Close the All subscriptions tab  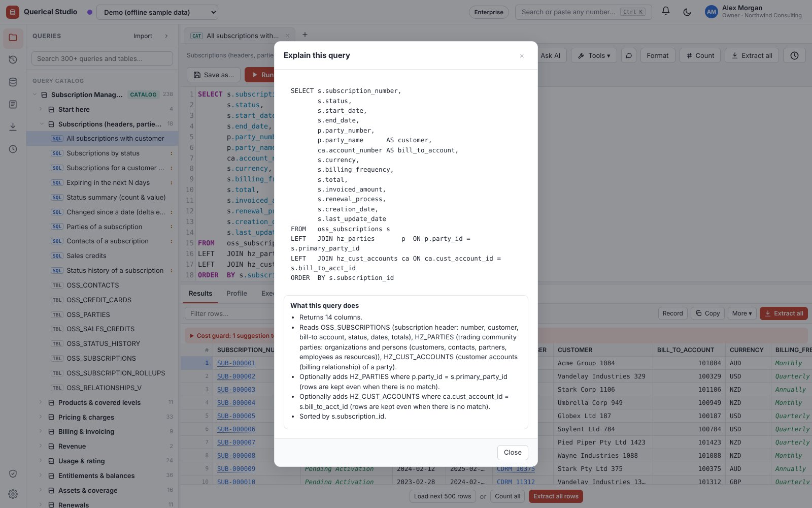tap(287, 36)
